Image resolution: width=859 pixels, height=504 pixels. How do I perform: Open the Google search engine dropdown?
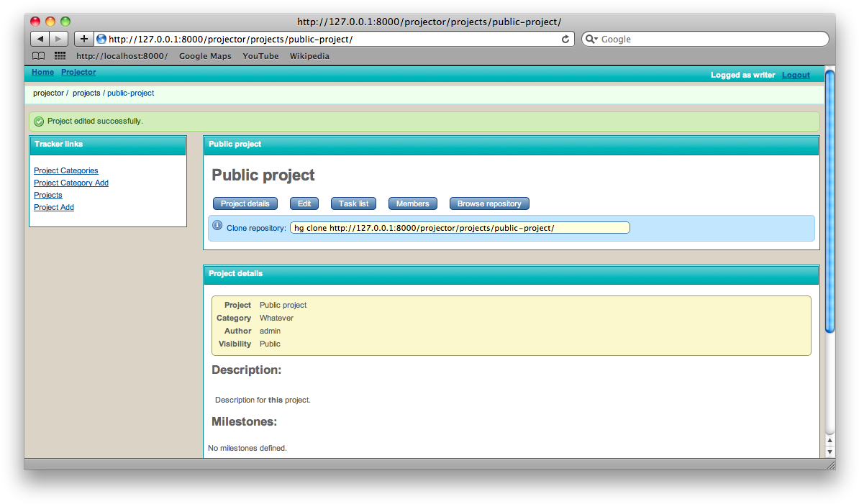[591, 39]
